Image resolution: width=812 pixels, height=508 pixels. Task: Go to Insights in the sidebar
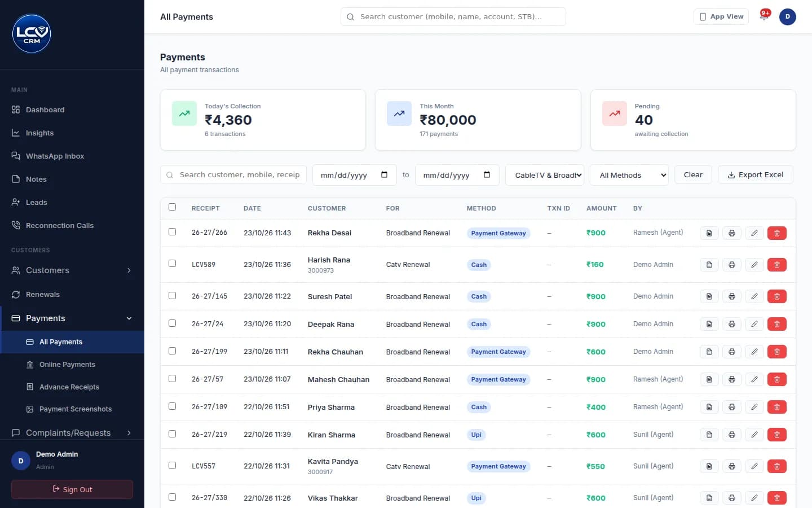tap(72, 133)
